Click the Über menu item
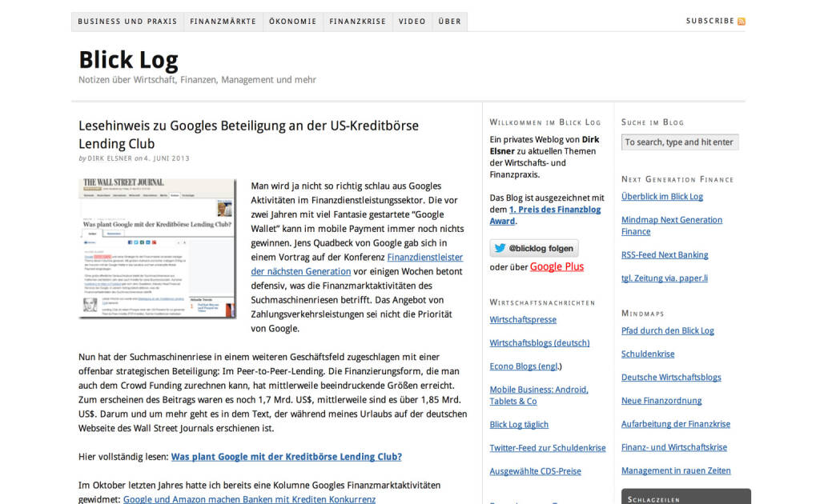The width and height of the screenshot is (820, 504). click(449, 22)
